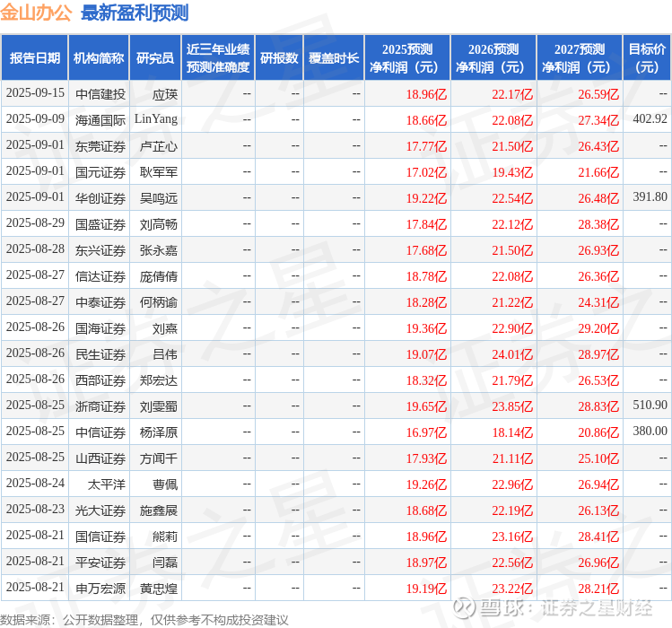
Task: Select the 国海证券 institution cell
Action: (x=99, y=328)
